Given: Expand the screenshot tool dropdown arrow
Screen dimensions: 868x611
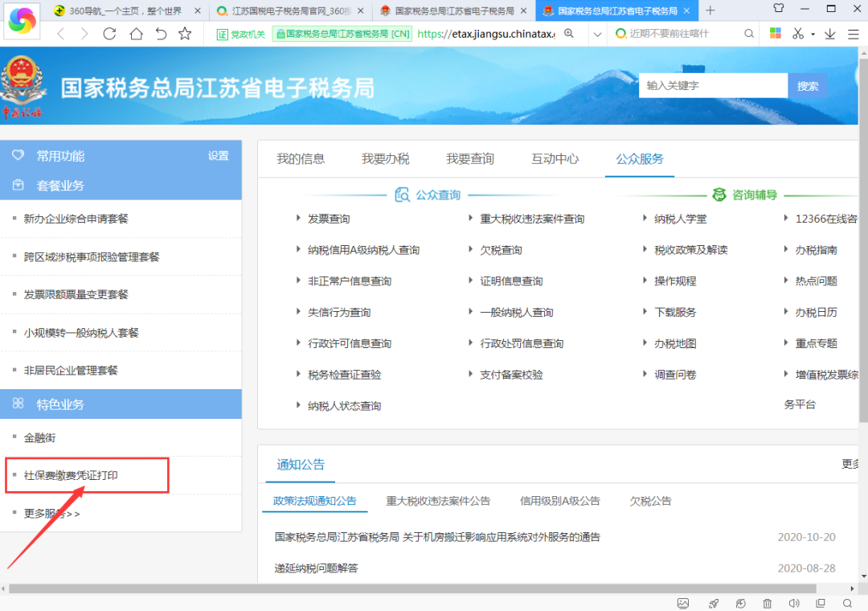Looking at the screenshot, I should click(x=813, y=35).
